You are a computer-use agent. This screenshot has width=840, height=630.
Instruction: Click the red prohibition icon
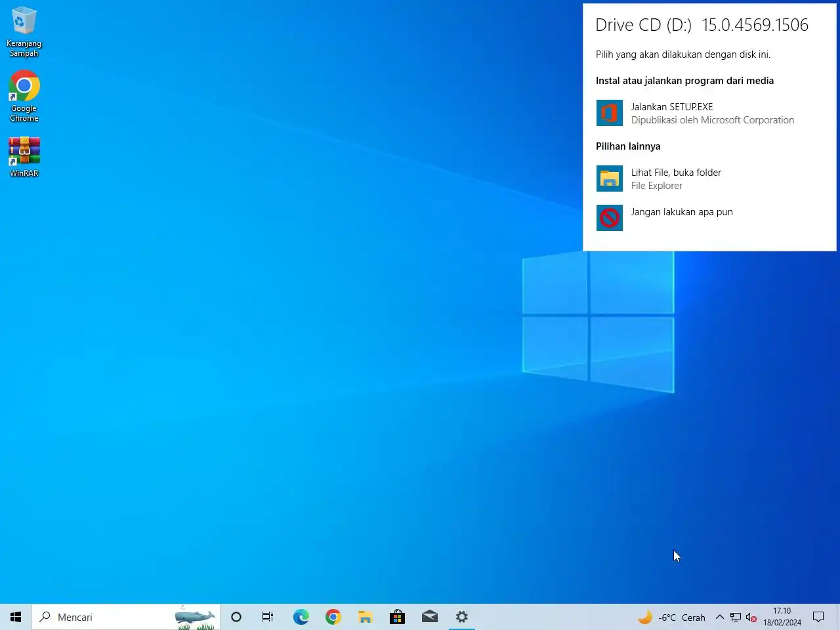point(610,218)
